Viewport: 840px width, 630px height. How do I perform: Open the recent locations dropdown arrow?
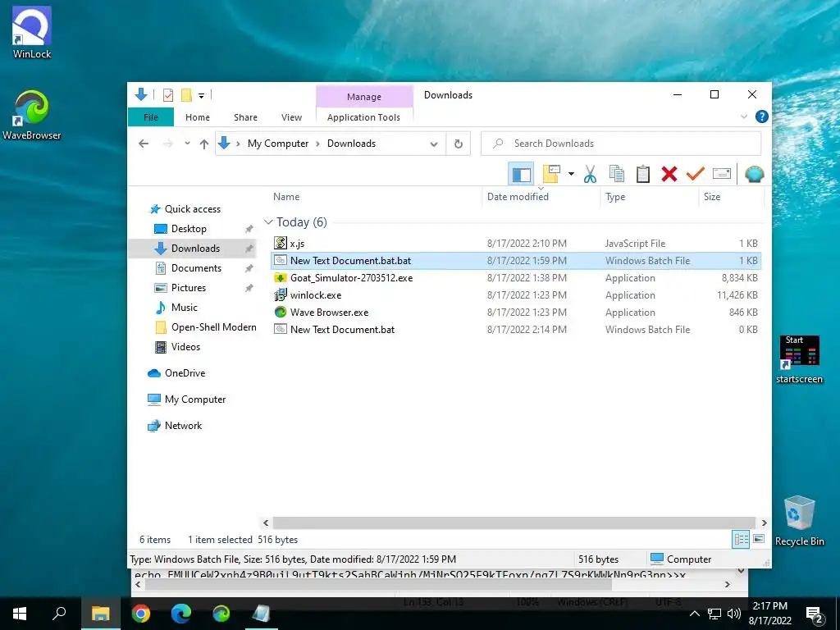(187, 144)
